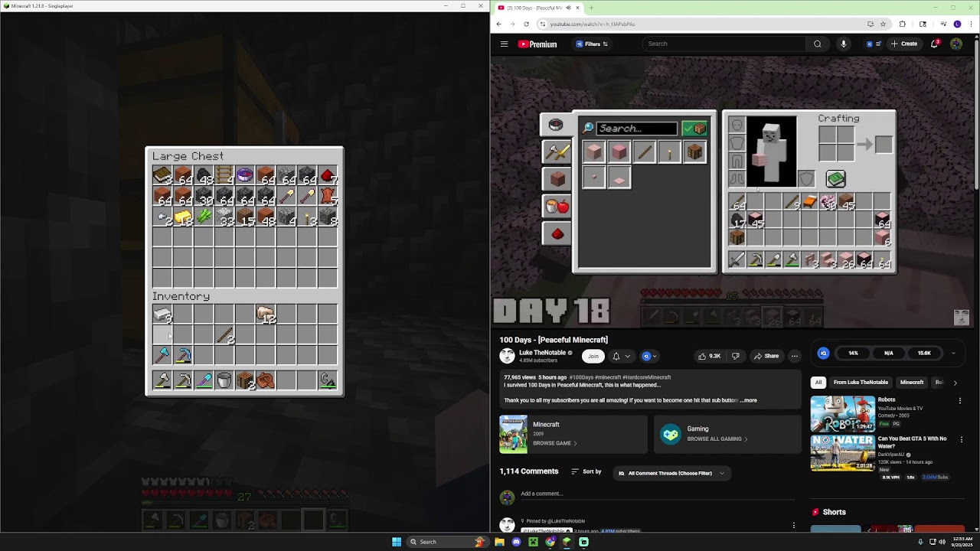This screenshot has width=980, height=551.
Task: Open File Explorer from the taskbar
Action: [499, 542]
